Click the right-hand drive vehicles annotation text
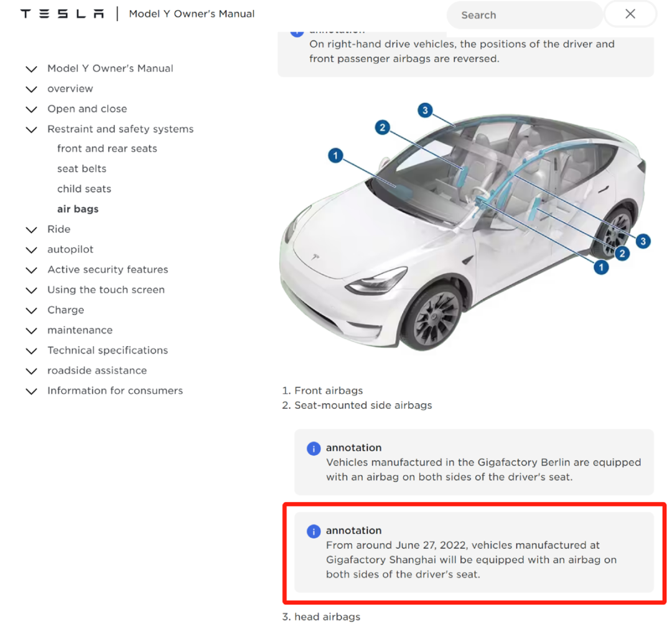The image size is (672, 631). [x=462, y=51]
